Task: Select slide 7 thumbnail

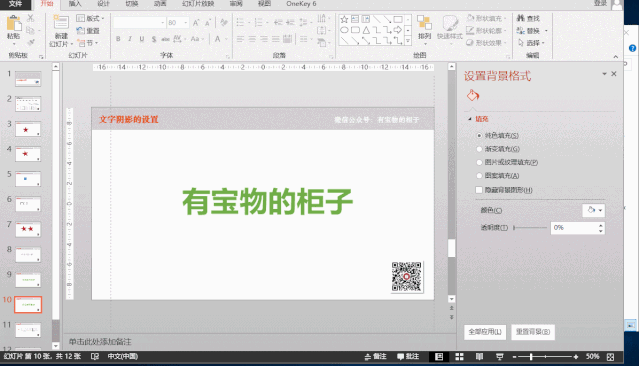Action: 28,229
